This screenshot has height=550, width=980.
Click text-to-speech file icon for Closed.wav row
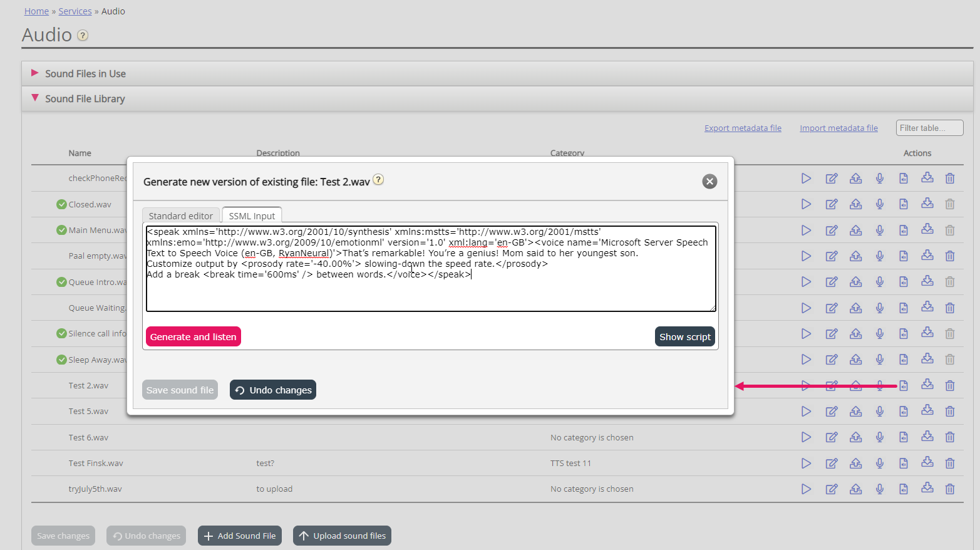click(904, 204)
